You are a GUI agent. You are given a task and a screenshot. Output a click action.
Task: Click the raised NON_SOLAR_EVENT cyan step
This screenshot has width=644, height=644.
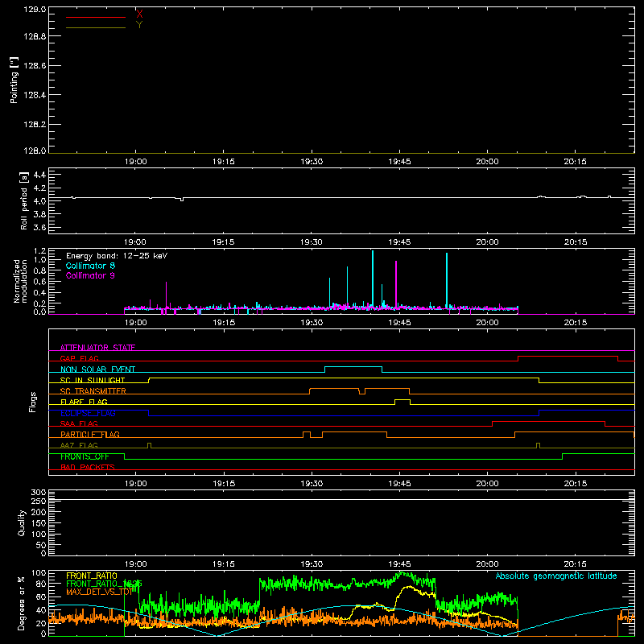coord(353,367)
